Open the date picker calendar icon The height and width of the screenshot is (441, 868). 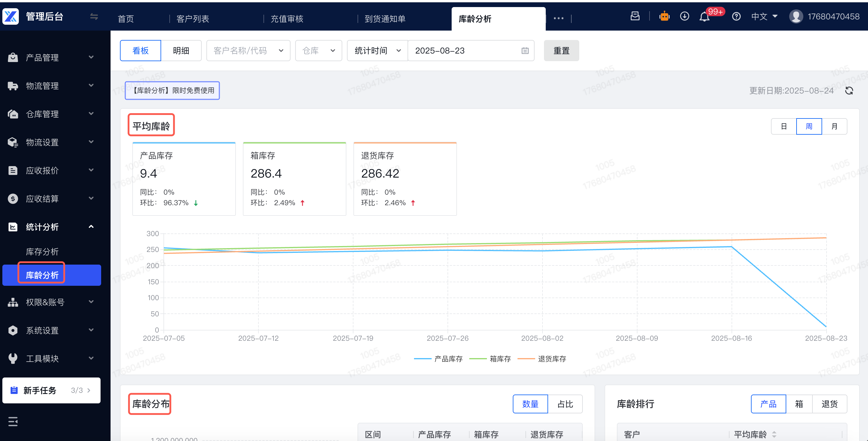[525, 51]
